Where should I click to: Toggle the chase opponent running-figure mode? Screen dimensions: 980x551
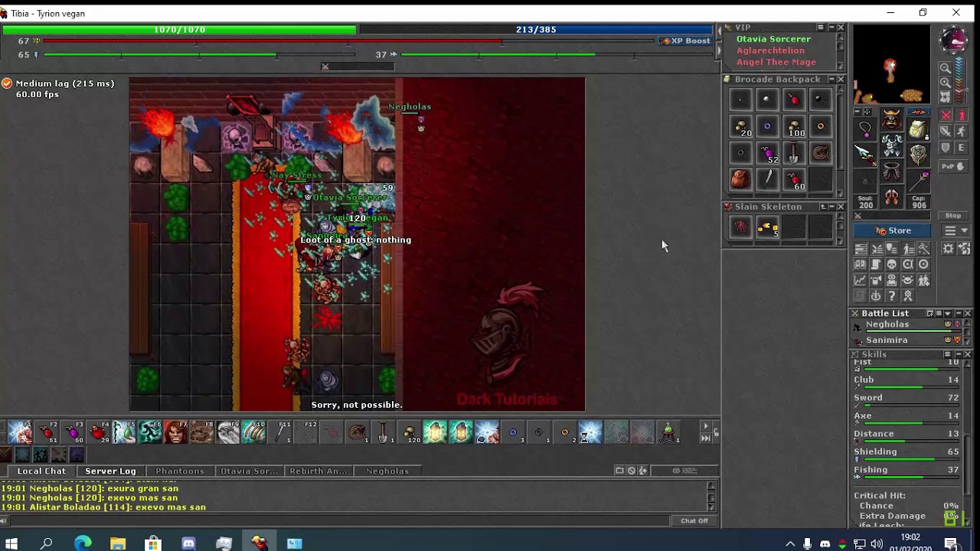962,130
